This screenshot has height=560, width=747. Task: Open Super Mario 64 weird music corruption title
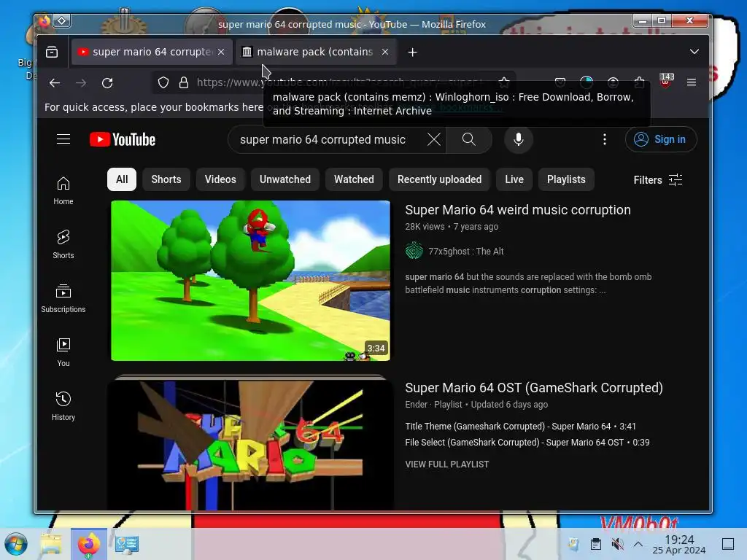[518, 210]
